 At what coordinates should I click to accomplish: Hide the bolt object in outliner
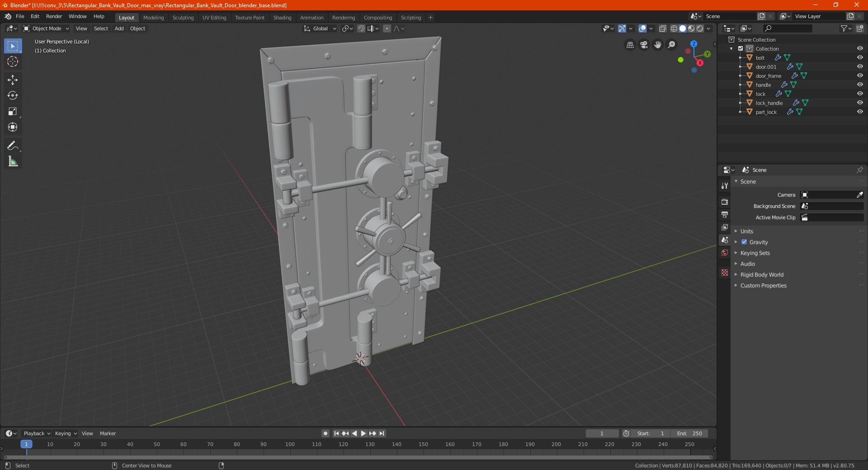click(860, 57)
